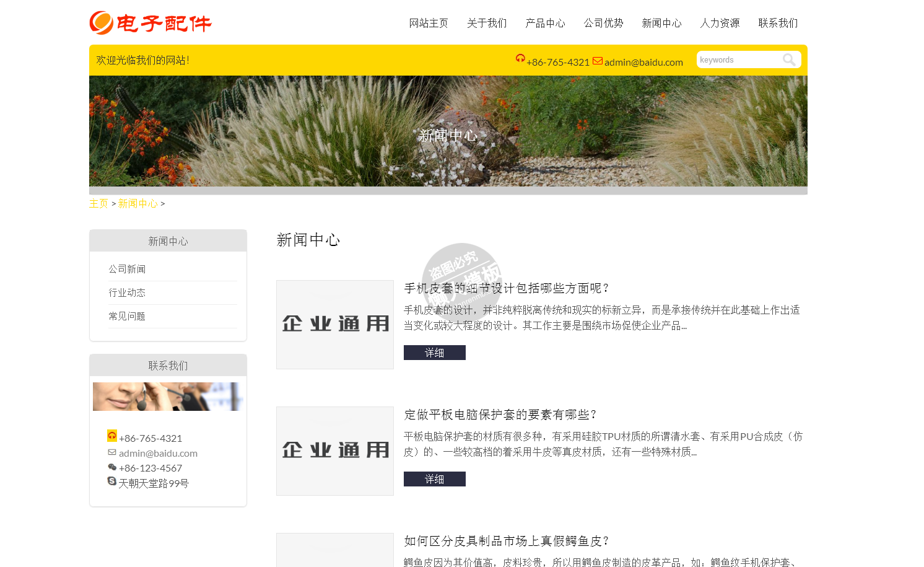Open article 如何区分皮具制品市场上真假鳄鱼皮？
The height and width of the screenshot is (567, 924).
[x=508, y=541]
